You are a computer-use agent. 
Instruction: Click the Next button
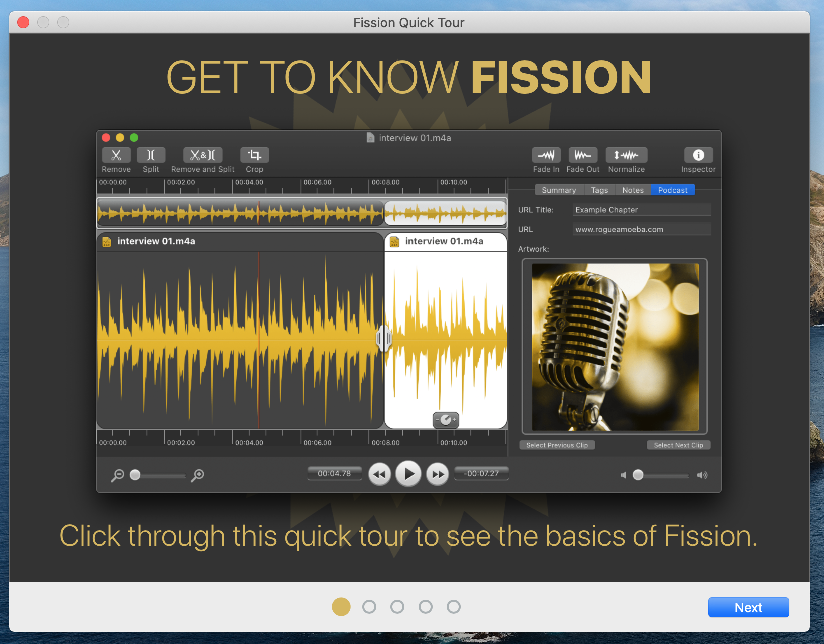(748, 607)
